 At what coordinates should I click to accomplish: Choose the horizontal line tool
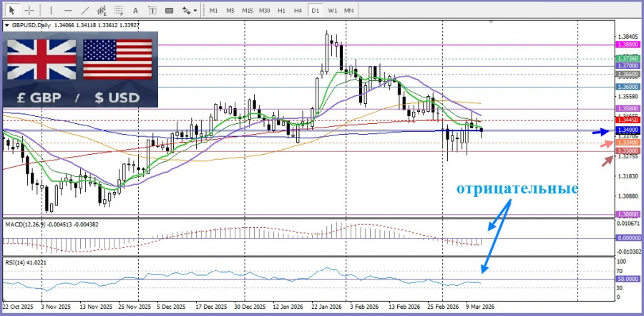click(x=68, y=11)
